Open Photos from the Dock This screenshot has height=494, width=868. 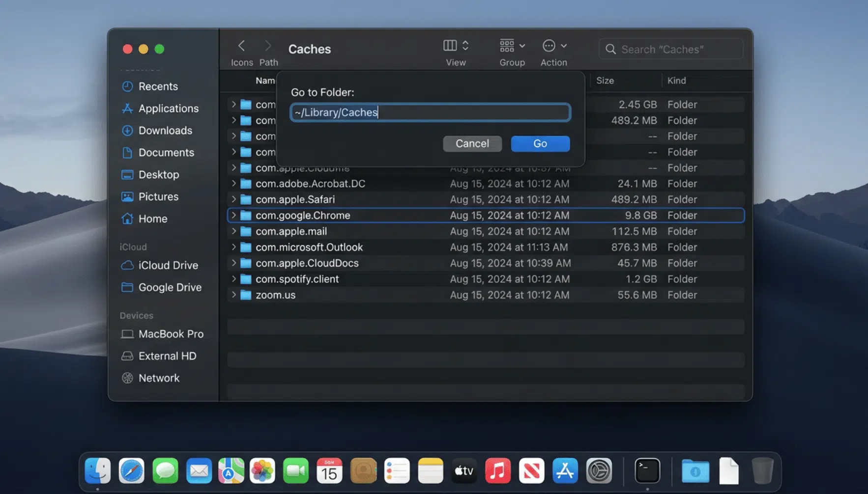click(x=262, y=471)
